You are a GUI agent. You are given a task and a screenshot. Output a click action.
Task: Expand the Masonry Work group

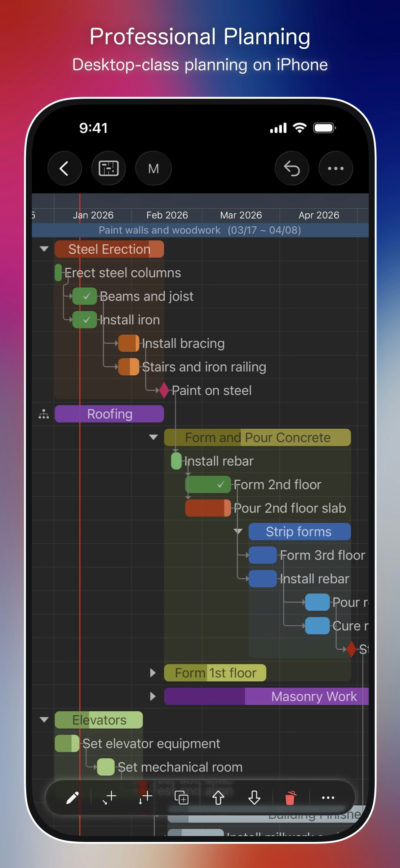click(x=153, y=696)
